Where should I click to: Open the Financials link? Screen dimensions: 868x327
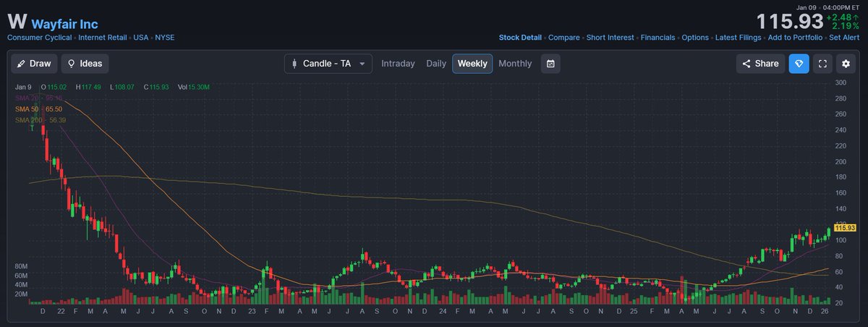[x=658, y=38]
